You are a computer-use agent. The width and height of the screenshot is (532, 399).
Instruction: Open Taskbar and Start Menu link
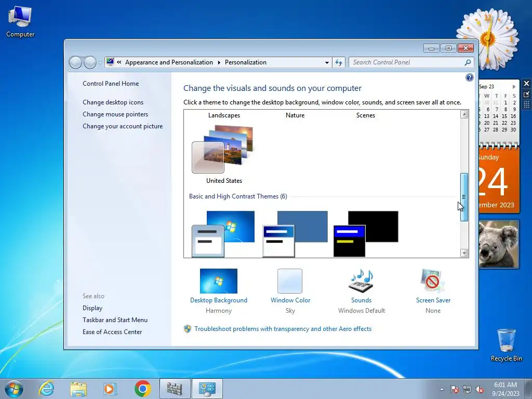pos(115,320)
